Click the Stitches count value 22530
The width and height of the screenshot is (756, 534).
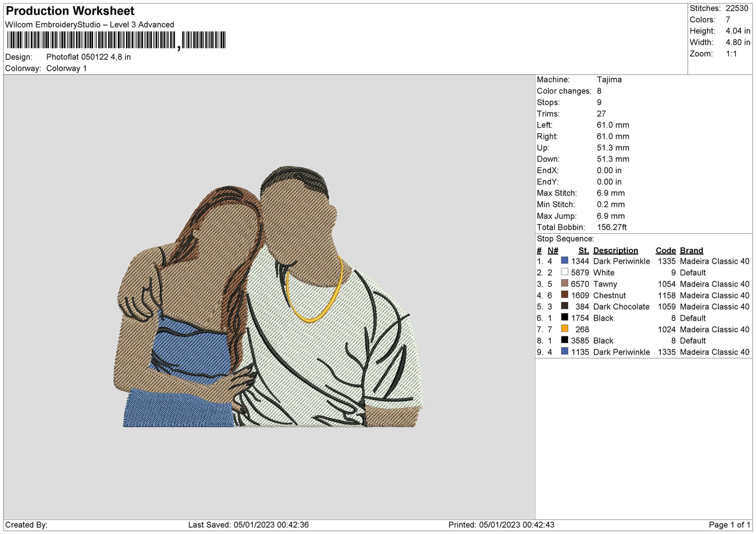737,8
